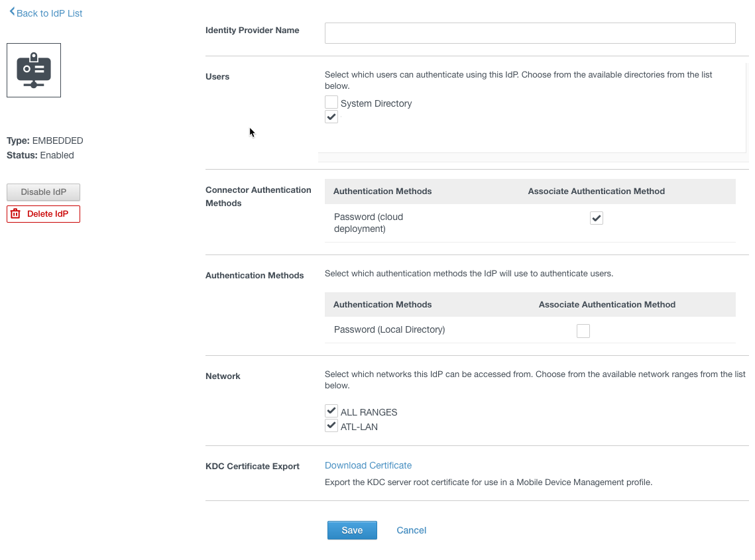Uncheck the directory checkbox below System Directory
The height and width of the screenshot is (560, 755).
click(x=331, y=117)
